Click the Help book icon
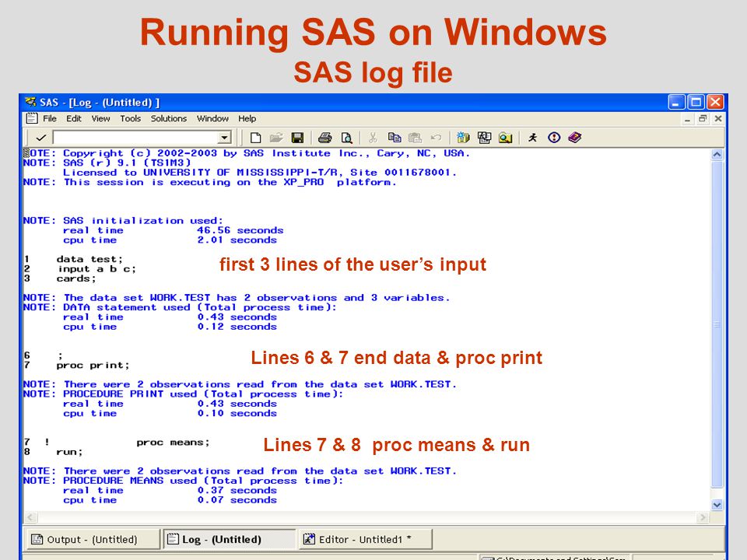Viewport: 747px width, 560px height. (575, 138)
